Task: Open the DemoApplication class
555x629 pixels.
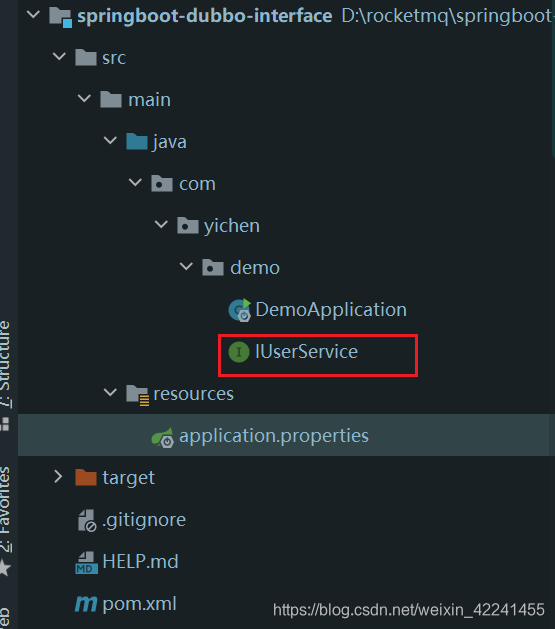Action: coord(331,310)
